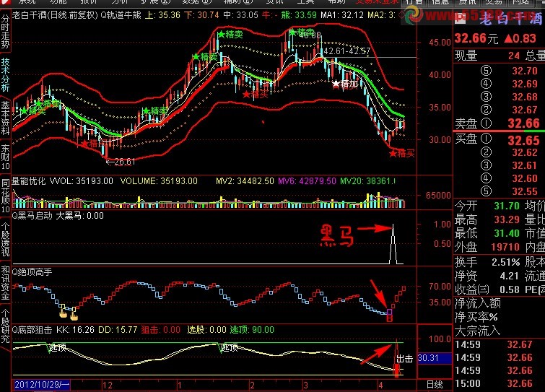
Task: Click the white 大黑马 spike peak
Action: [393, 225]
